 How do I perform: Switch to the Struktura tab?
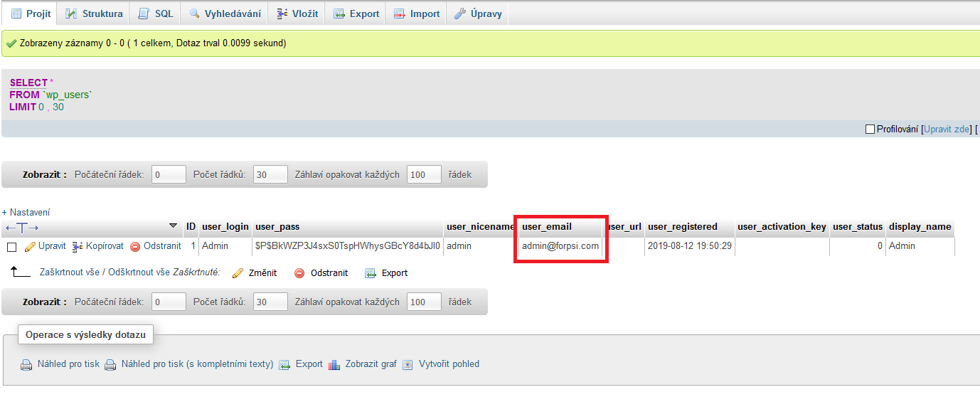tap(94, 14)
